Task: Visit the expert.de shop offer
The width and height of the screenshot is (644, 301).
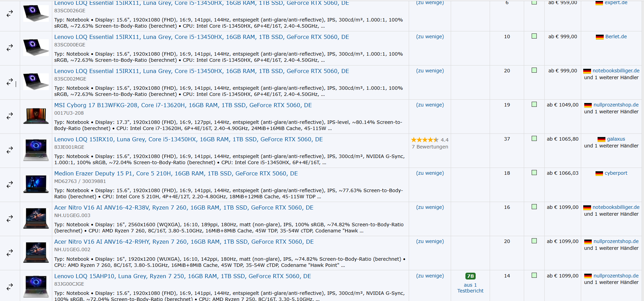Action: click(616, 3)
